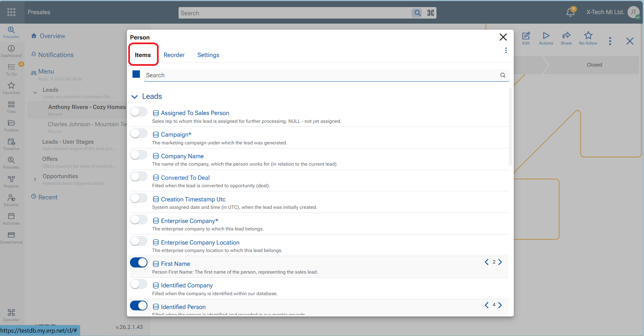Open the page more options vertical dots

click(610, 41)
